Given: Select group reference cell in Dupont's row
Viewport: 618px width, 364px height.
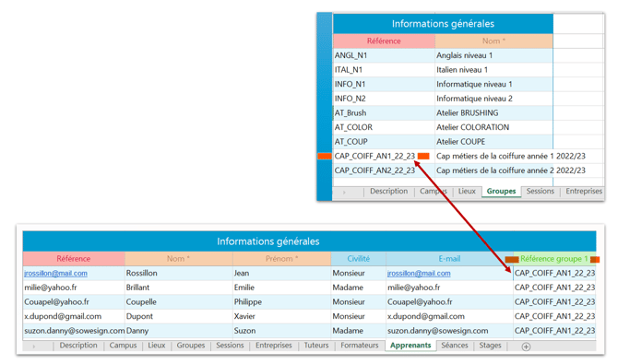Looking at the screenshot, I should tap(554, 316).
